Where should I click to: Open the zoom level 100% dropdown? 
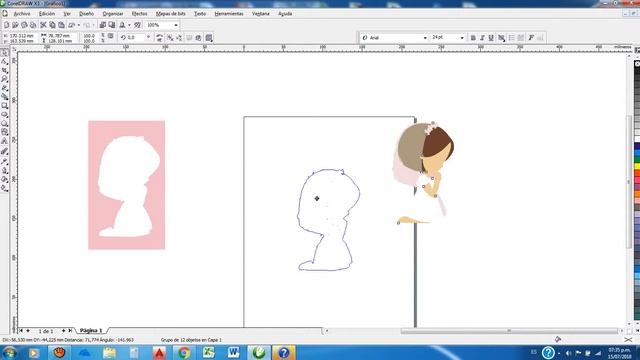pos(176,25)
